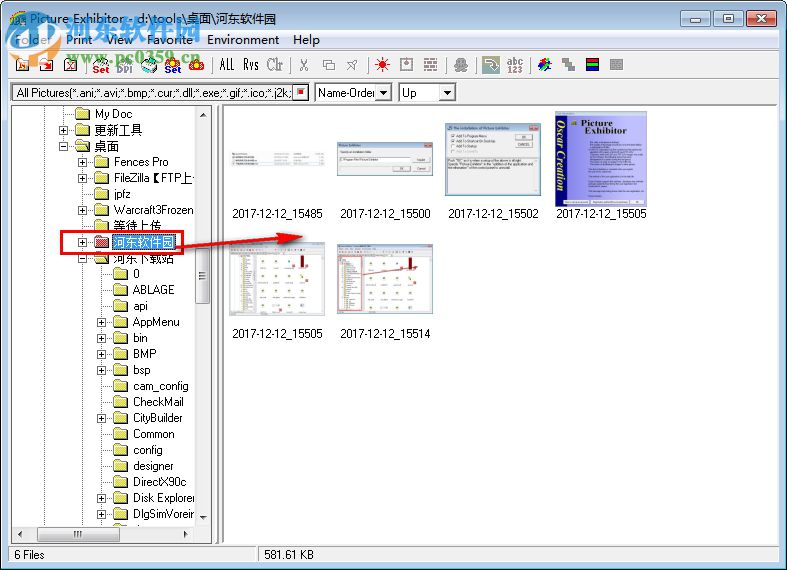Click the DPI setting toolbar icon
The image size is (787, 570).
[x=124, y=65]
